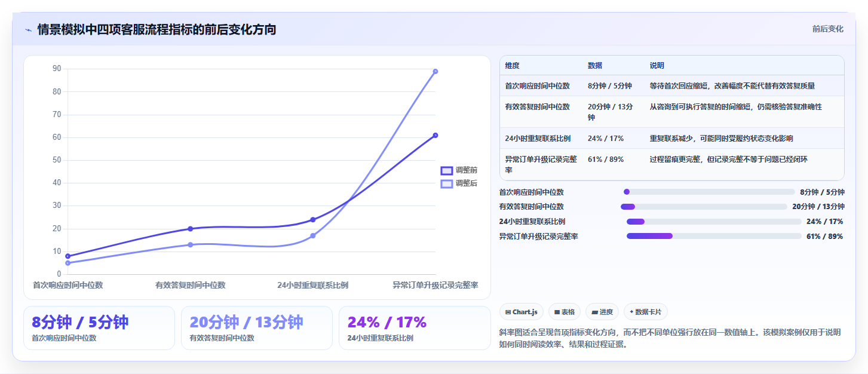
Task: Click the 调整后 data point at 89
Action: 435,71
